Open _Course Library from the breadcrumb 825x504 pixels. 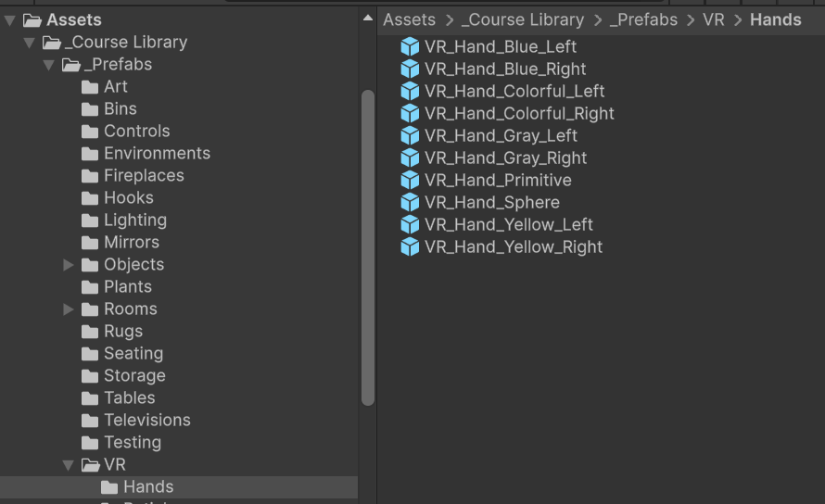[x=523, y=19]
